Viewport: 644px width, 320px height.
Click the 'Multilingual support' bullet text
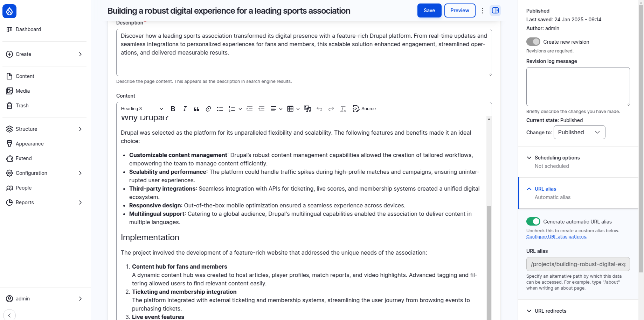157,214
